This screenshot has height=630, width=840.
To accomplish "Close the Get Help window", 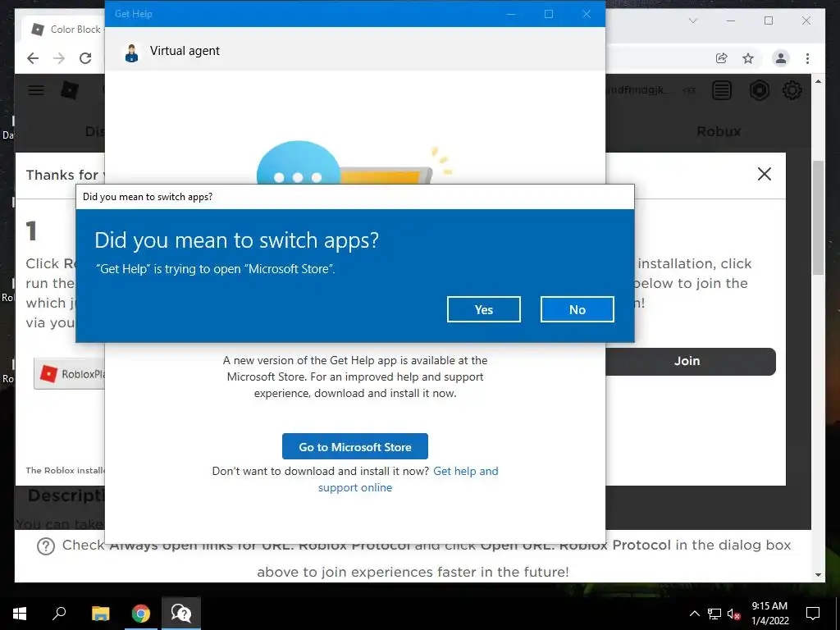I will point(587,14).
